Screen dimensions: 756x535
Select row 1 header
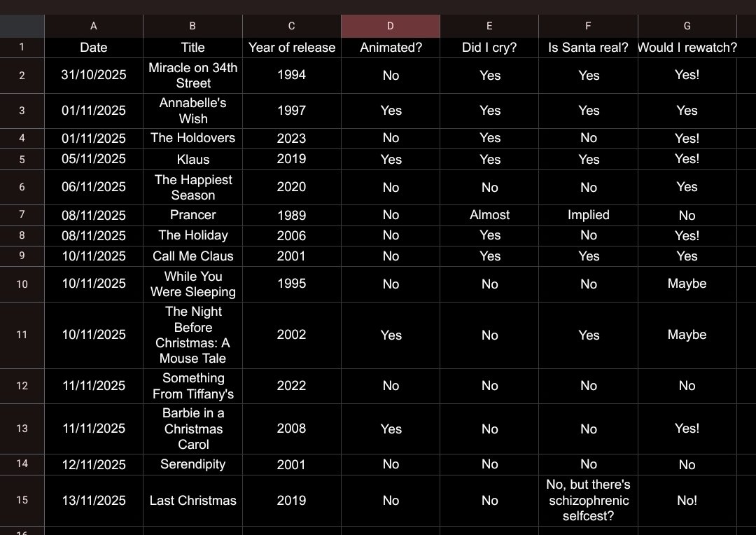point(22,48)
